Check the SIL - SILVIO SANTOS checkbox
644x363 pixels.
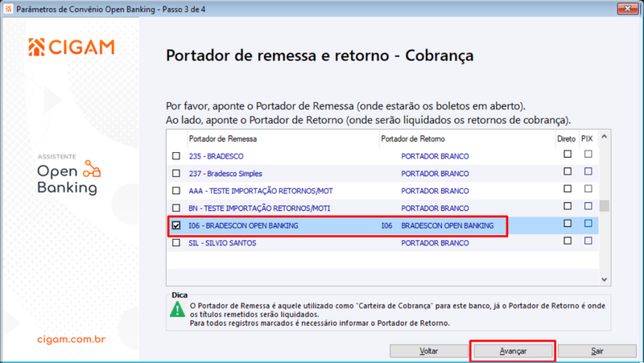coord(176,243)
